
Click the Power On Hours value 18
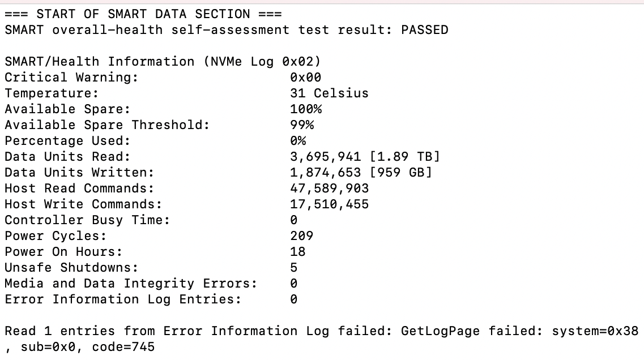click(x=298, y=252)
